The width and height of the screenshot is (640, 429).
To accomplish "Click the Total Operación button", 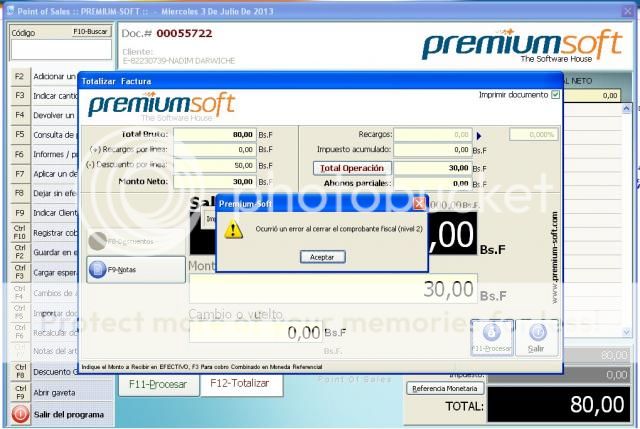I will 352,168.
